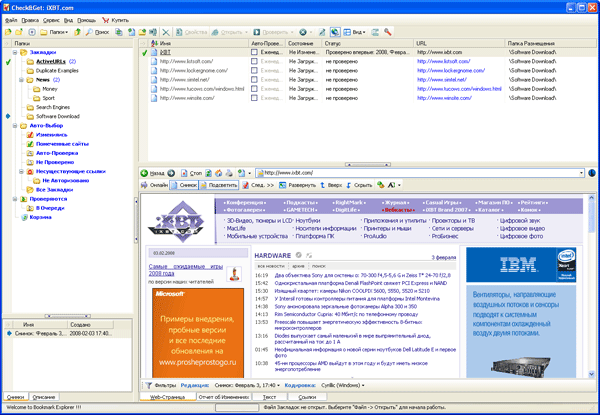Click the home icon in browser toolbar
600x415 pixels.
[218, 173]
